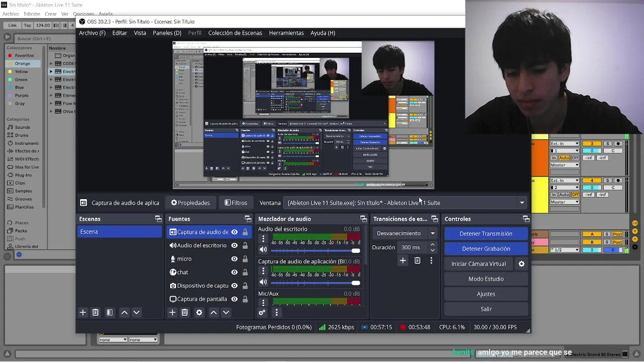This screenshot has height=362, width=644.
Task: Move scene up arrow in Escenas panel
Action: point(124,312)
